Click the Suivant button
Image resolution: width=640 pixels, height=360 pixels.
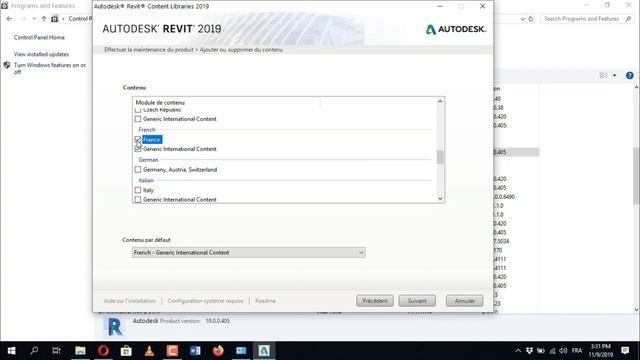pos(417,301)
